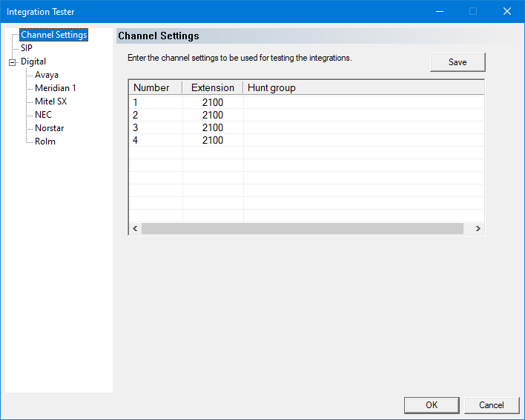525x420 pixels.
Task: Open the SIP tree node
Action: click(x=27, y=48)
